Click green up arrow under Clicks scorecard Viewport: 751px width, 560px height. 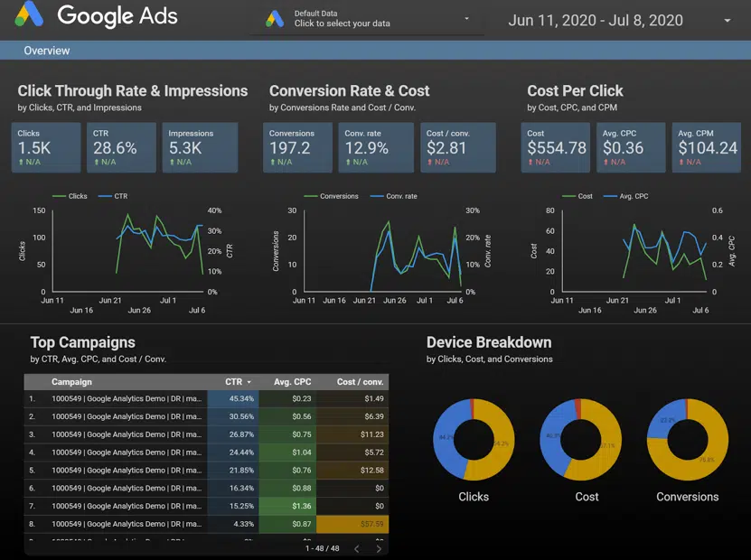click(x=21, y=163)
